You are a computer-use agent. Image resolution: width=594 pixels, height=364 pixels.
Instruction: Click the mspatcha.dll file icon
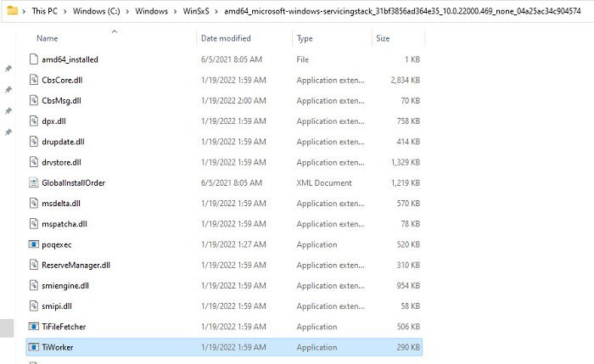pos(34,223)
